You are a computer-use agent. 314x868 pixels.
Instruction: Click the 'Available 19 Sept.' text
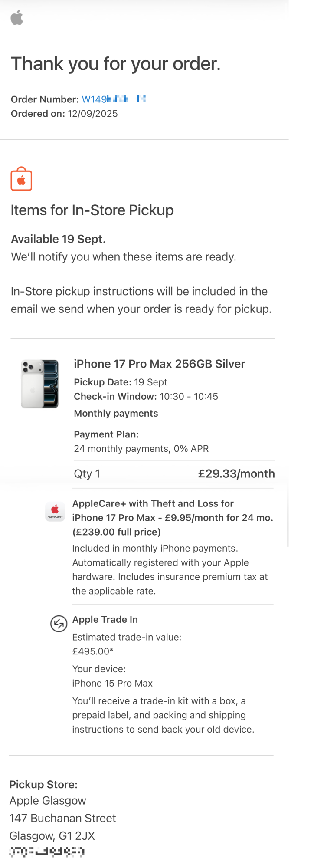point(58,239)
